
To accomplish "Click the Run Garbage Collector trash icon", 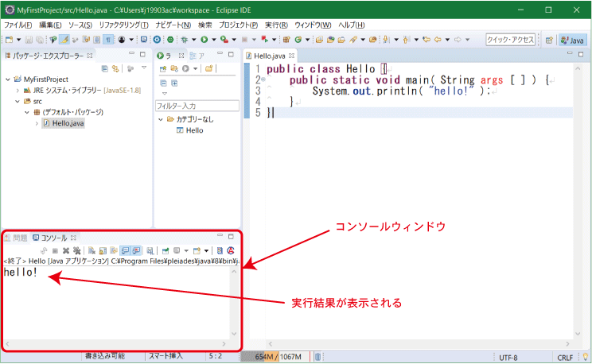I will point(318,357).
